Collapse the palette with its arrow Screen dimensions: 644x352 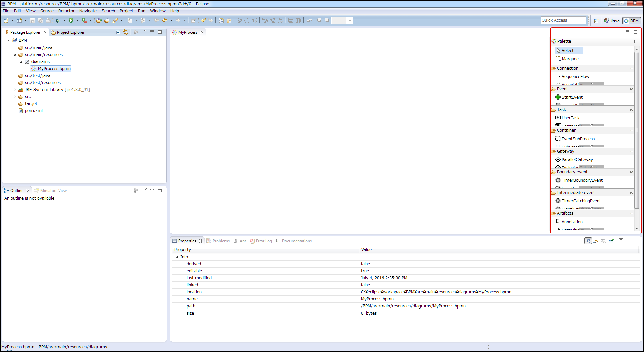(x=635, y=41)
